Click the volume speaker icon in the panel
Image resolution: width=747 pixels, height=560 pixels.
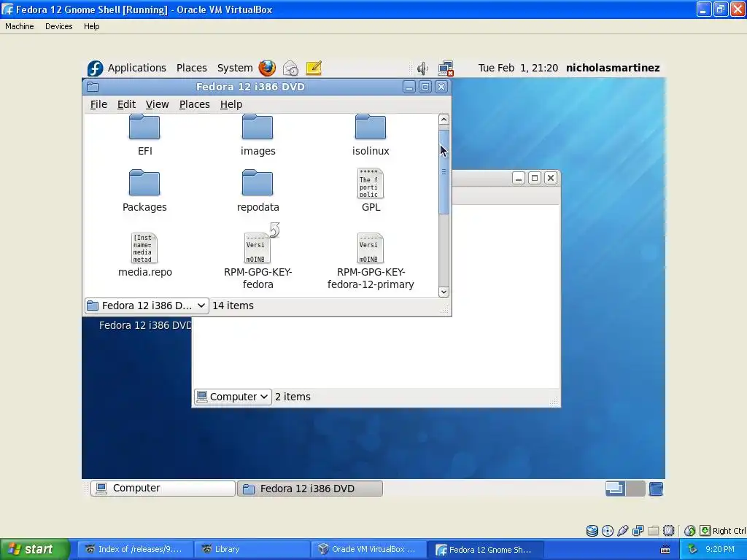click(x=422, y=69)
